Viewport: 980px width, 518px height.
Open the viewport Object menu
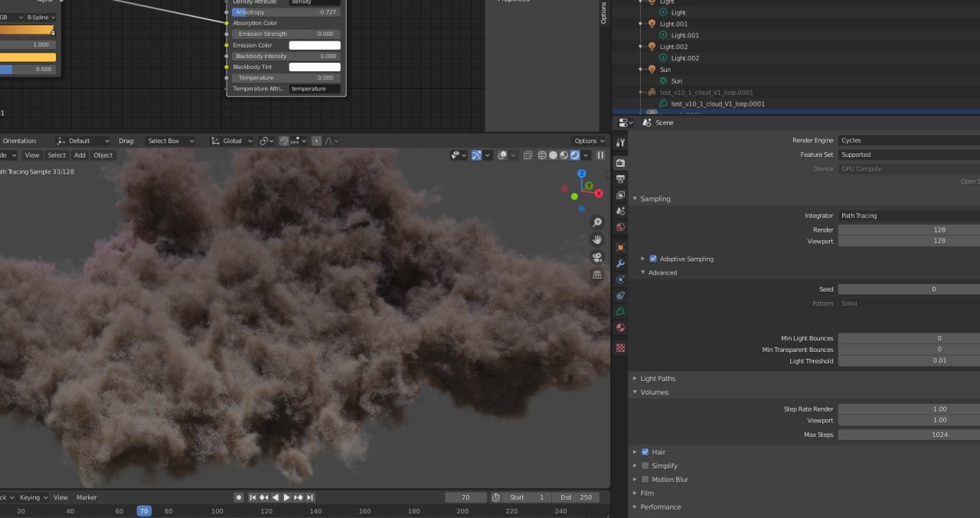(103, 155)
